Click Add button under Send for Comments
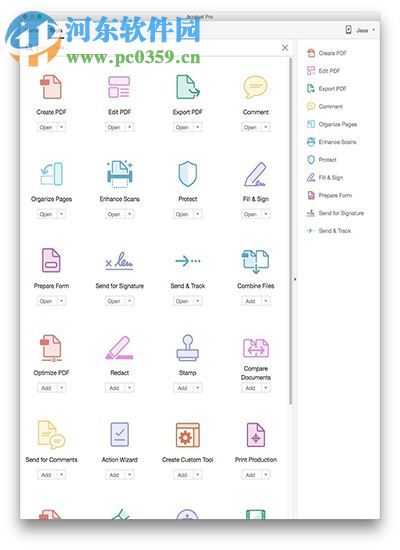The height and width of the screenshot is (550, 400). click(x=46, y=475)
